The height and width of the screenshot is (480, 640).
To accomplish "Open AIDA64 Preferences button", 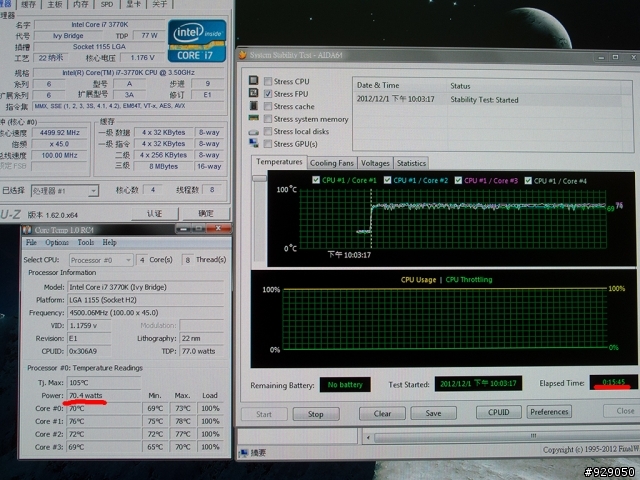I will [x=549, y=412].
